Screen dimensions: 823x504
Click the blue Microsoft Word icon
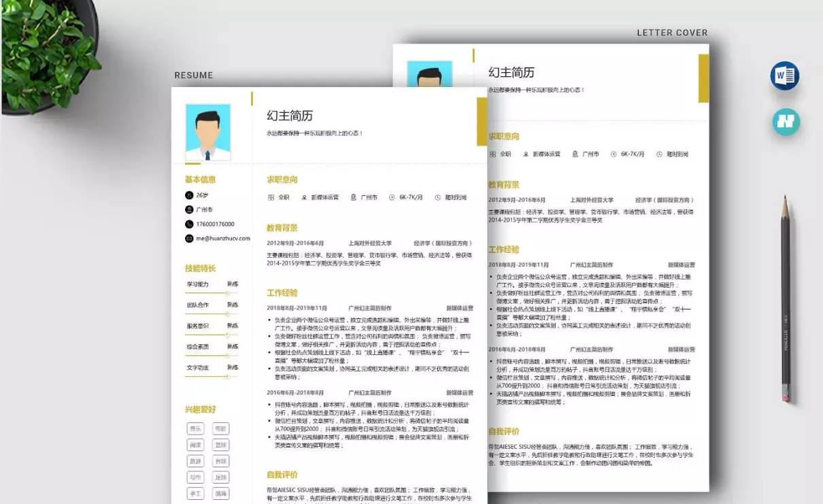(x=785, y=75)
